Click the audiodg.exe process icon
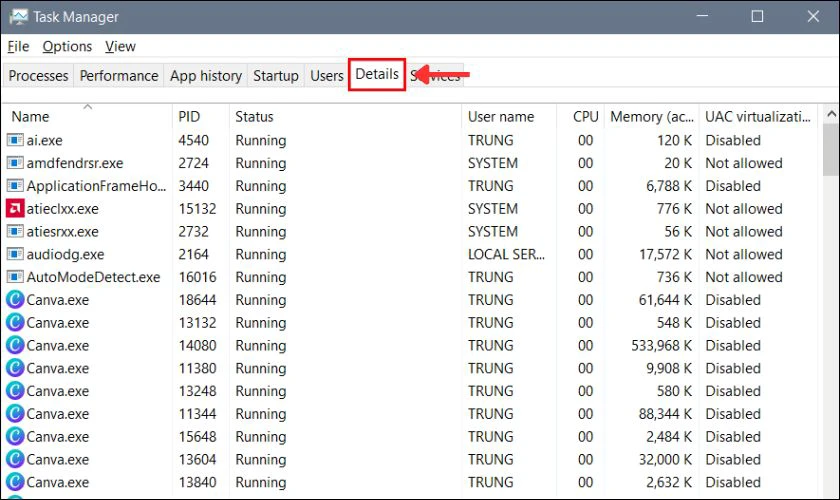Viewport: 840px width, 500px height. 15,254
